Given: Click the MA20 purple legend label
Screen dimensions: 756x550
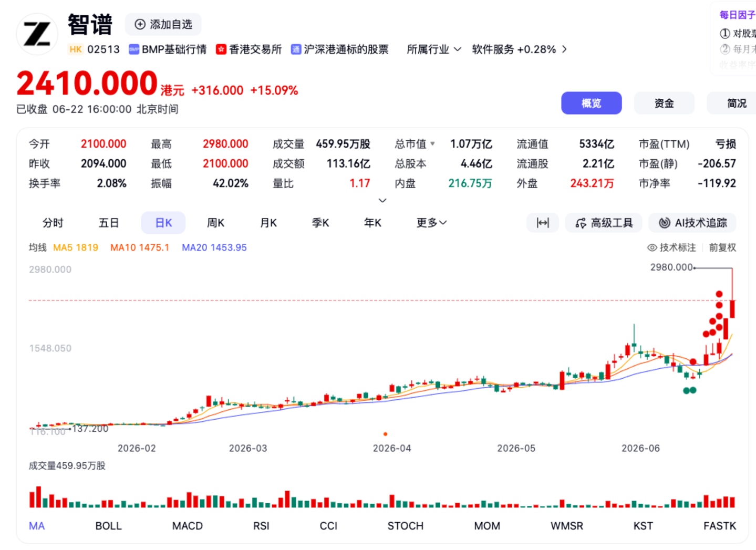Looking at the screenshot, I should pos(214,247).
